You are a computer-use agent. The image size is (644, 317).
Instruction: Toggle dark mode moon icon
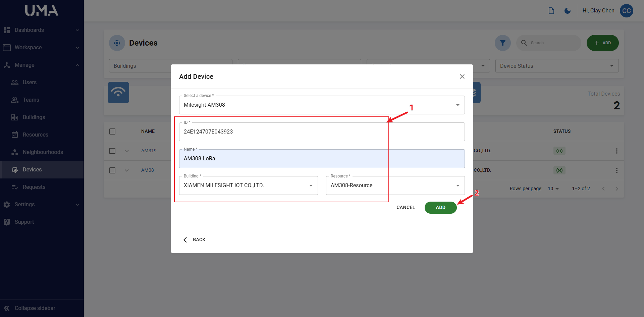pyautogui.click(x=568, y=11)
